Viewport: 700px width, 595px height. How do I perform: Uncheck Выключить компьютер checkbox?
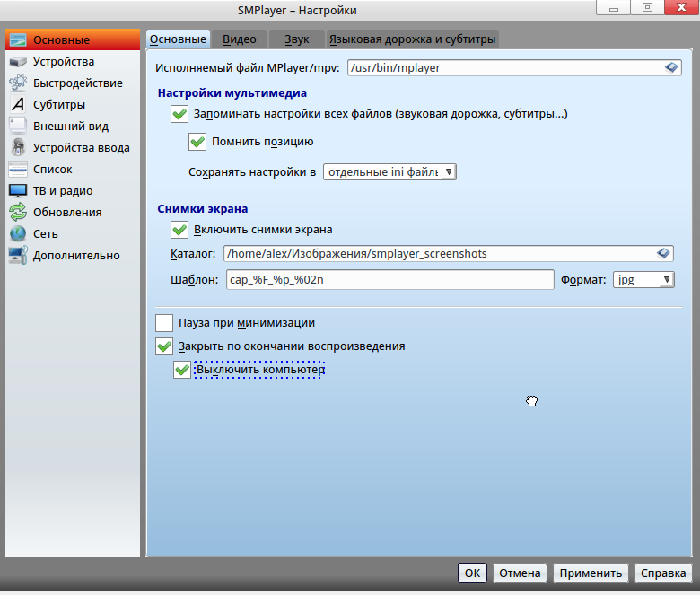pyautogui.click(x=182, y=370)
